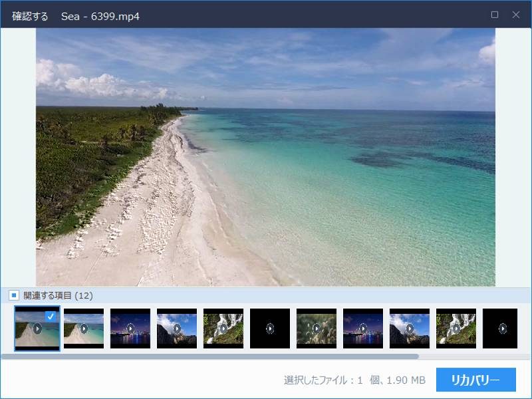Image resolution: width=532 pixels, height=399 pixels.
Task: Select the first rocky cliff video thumbnail
Action: 177,328
